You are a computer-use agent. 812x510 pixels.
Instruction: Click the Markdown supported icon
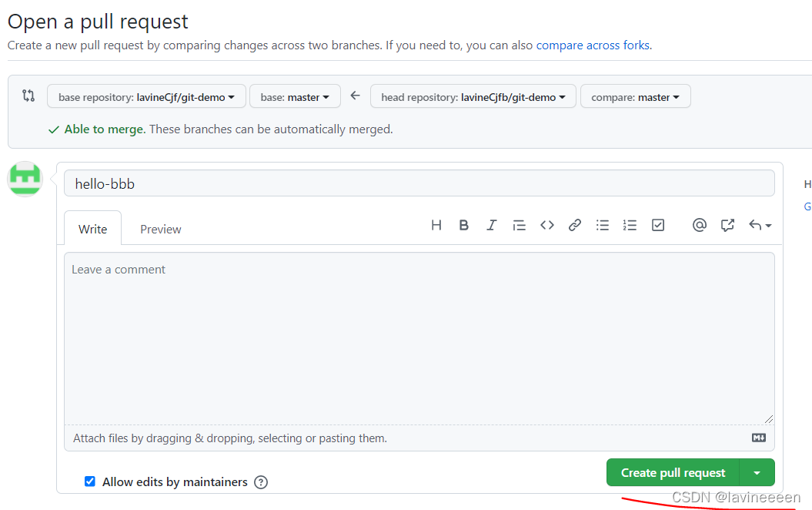point(759,438)
